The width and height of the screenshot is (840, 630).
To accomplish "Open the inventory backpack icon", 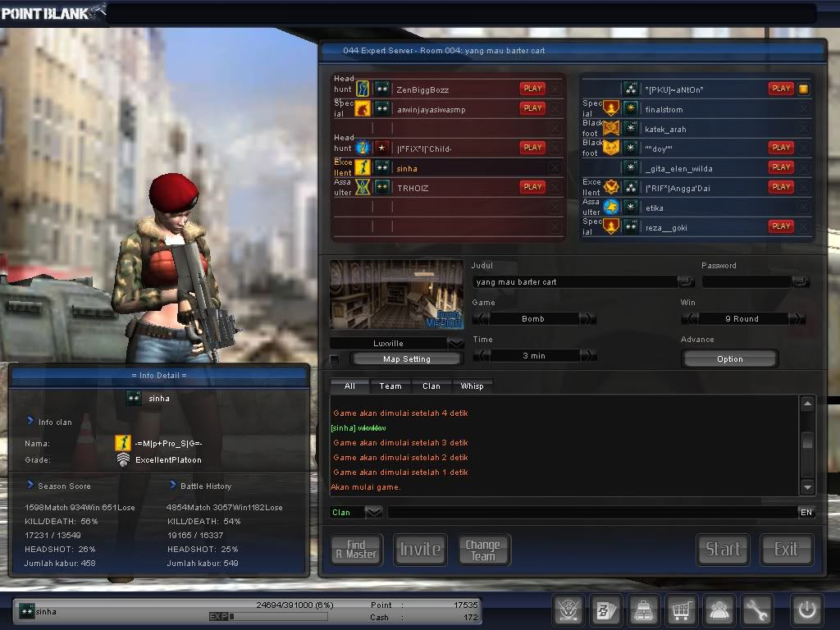I will pyautogui.click(x=643, y=609).
